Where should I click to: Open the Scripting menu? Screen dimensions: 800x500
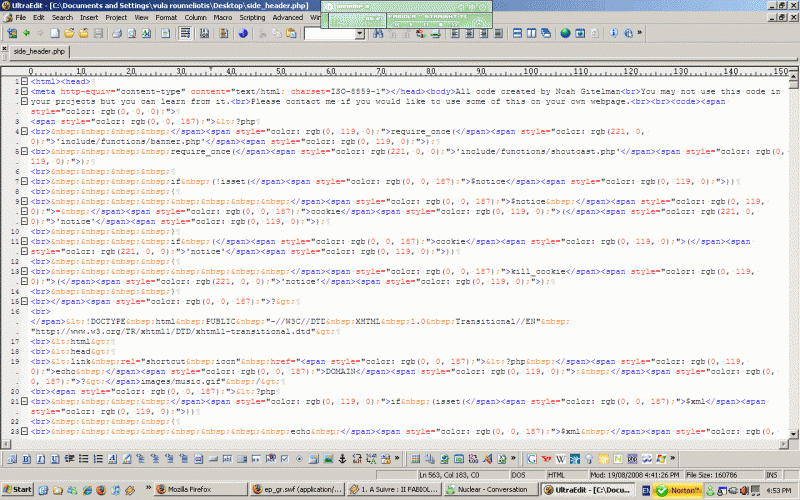252,17
